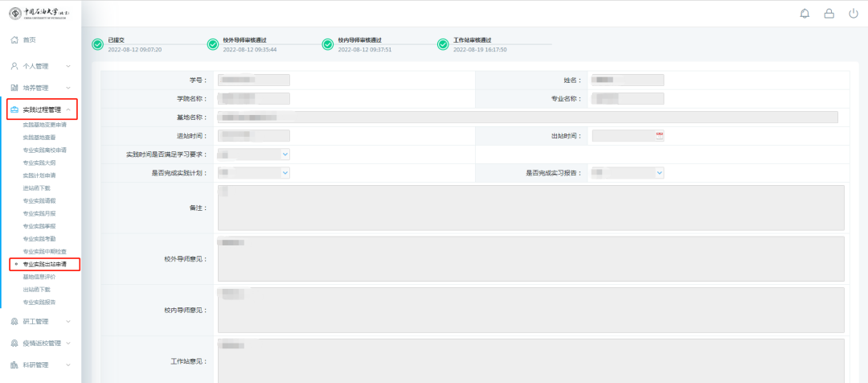
Task: Open the 是否完成实习报告 dropdown
Action: click(x=627, y=172)
